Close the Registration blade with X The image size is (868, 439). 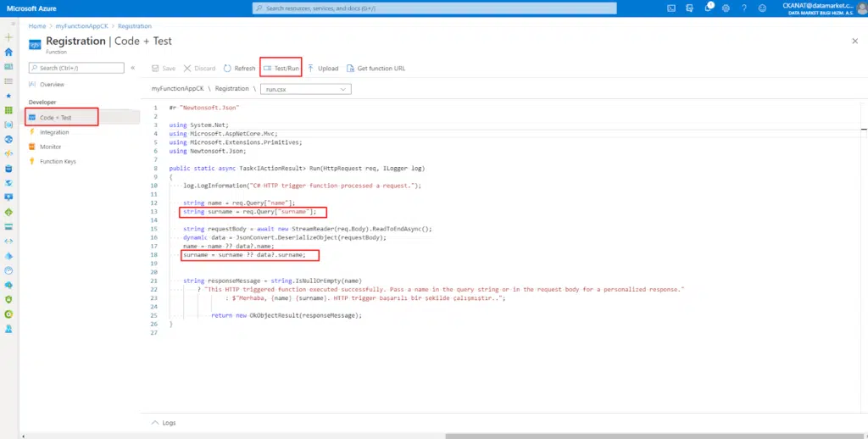point(854,41)
